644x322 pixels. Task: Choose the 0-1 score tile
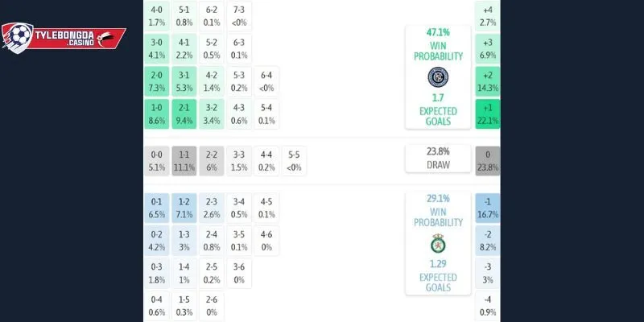click(157, 208)
